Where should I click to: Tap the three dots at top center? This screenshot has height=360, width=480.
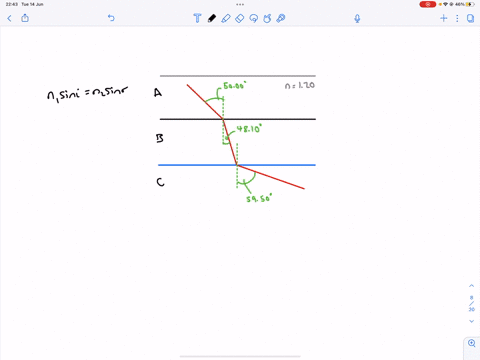pyautogui.click(x=240, y=4)
